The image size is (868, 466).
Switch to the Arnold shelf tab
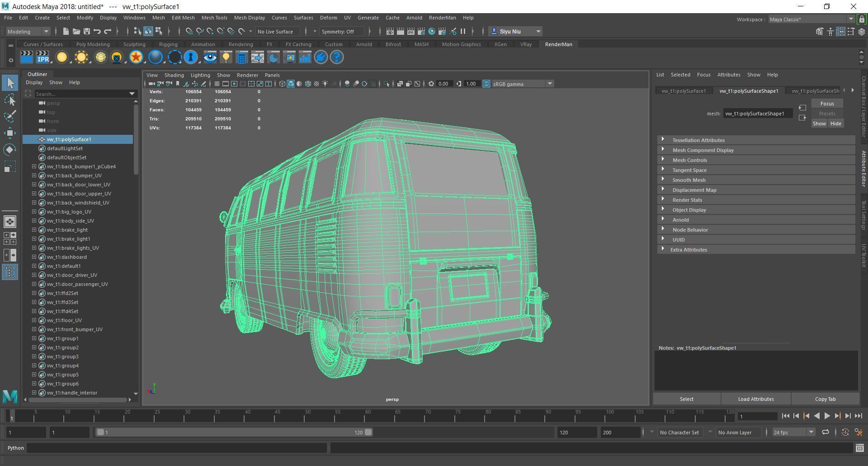point(364,44)
